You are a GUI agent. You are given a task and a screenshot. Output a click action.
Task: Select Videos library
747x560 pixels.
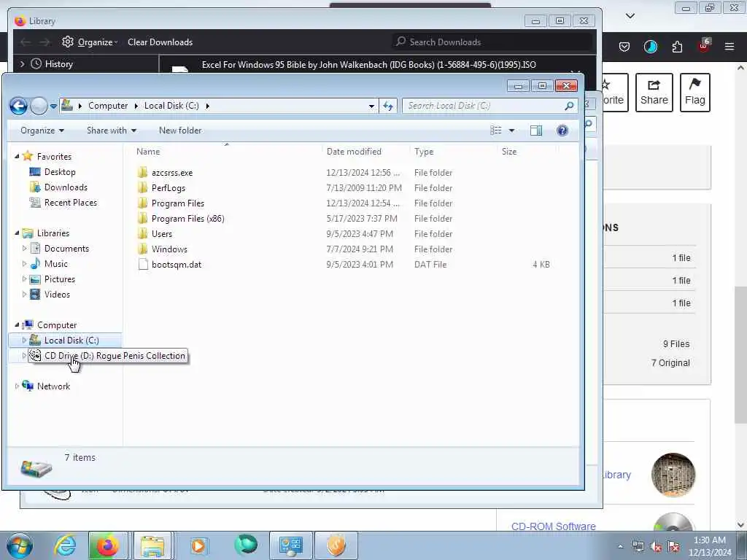(x=57, y=295)
